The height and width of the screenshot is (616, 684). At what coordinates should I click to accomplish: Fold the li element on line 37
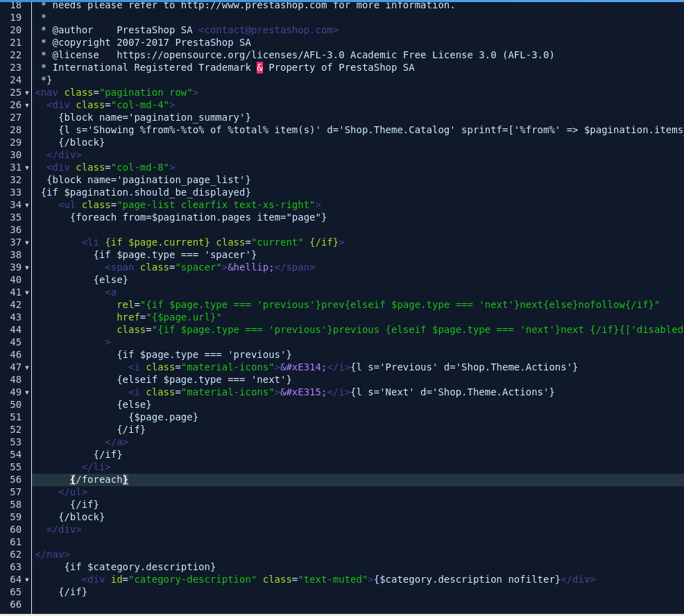[27, 243]
